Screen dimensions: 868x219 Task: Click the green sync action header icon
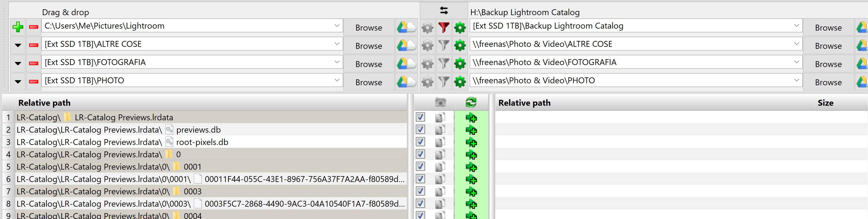(x=471, y=102)
